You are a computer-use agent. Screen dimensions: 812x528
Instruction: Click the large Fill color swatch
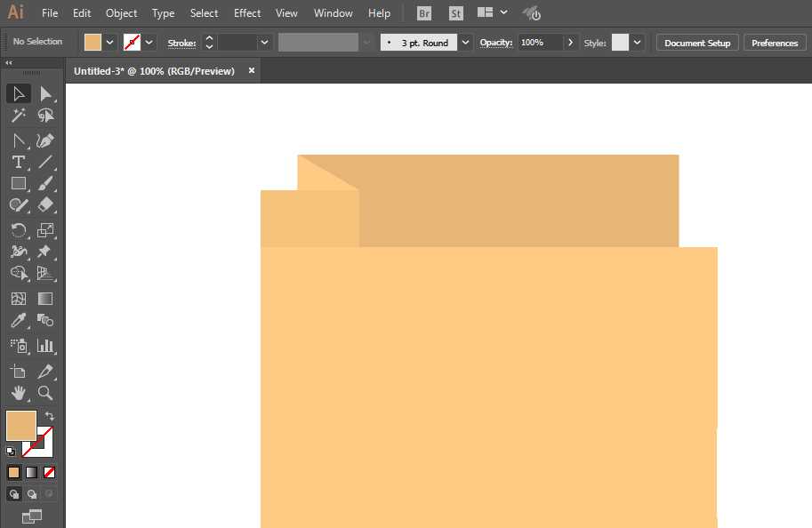pyautogui.click(x=21, y=425)
